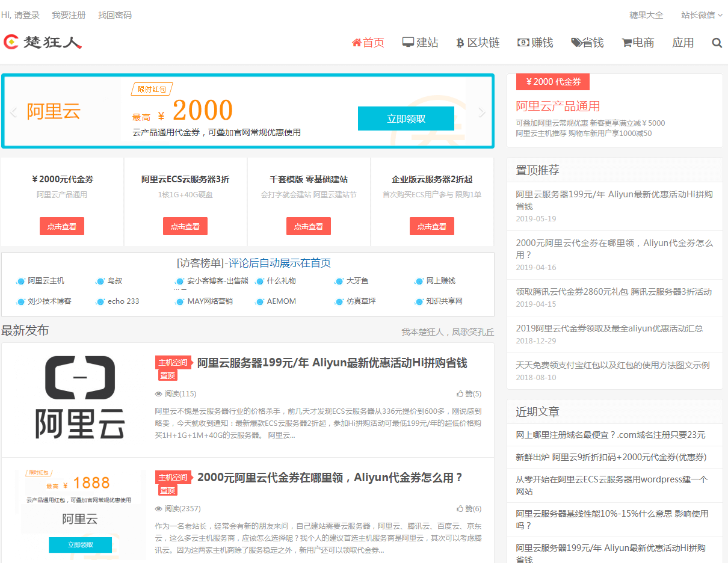Show next banner slide with right arrow

(481, 112)
